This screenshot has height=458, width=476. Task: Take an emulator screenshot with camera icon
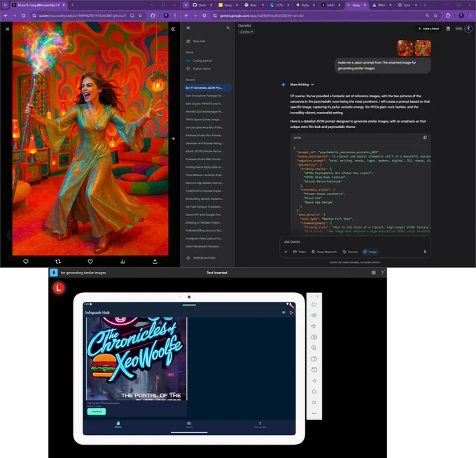[x=314, y=337]
